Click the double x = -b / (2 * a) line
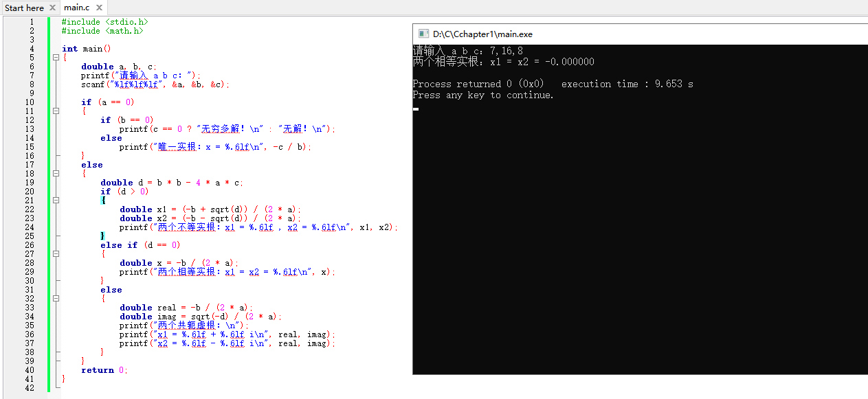 [179, 263]
